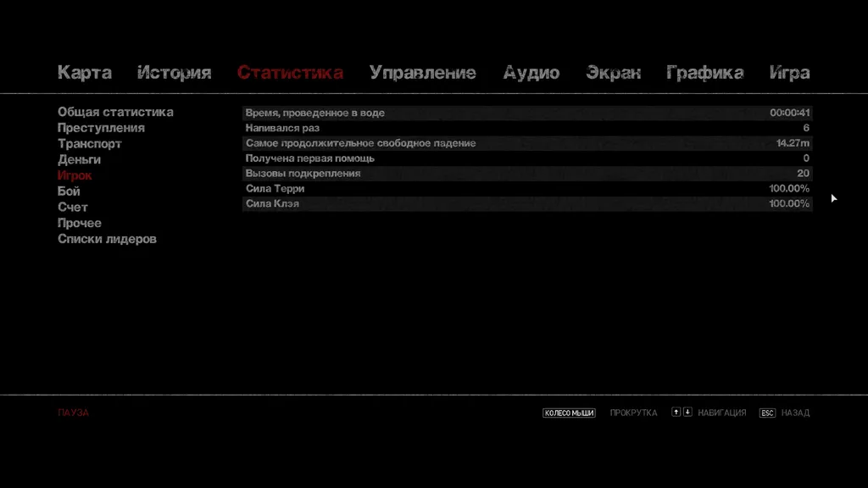The image size is (868, 488).
Task: Select Общая статистика in the sidebar
Action: point(115,112)
